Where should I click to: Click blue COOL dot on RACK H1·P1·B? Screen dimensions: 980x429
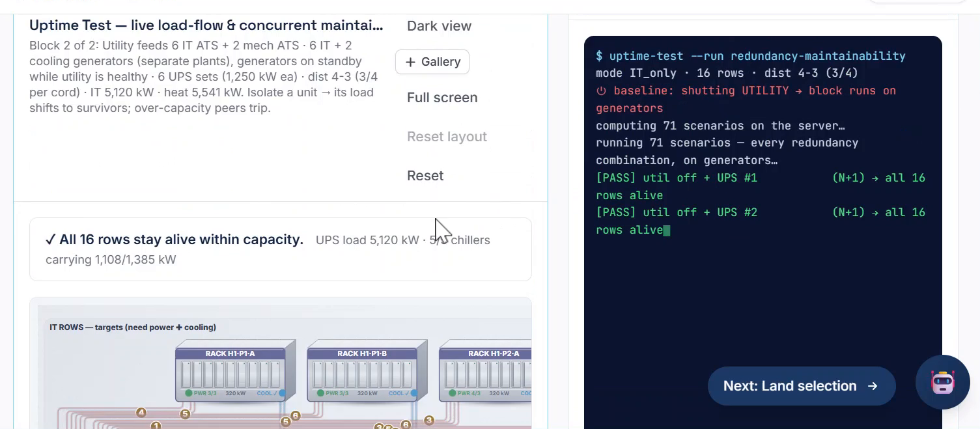(x=413, y=393)
